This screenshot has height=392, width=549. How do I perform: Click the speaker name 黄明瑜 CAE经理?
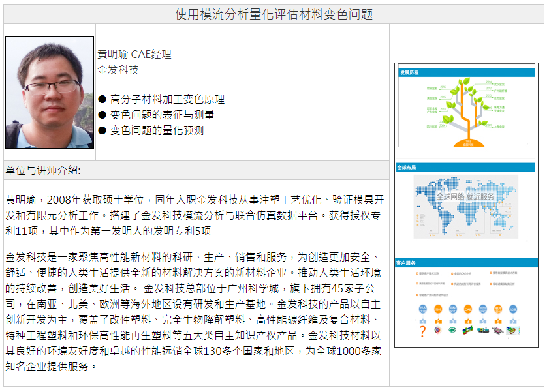(134, 54)
